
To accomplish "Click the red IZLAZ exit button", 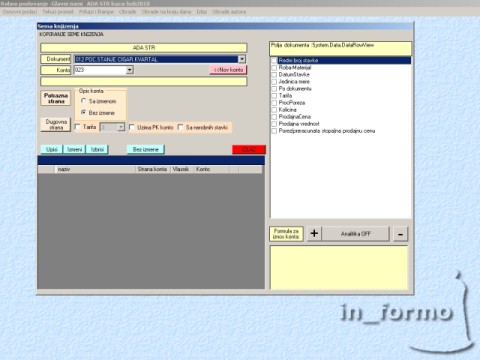I will (x=249, y=149).
